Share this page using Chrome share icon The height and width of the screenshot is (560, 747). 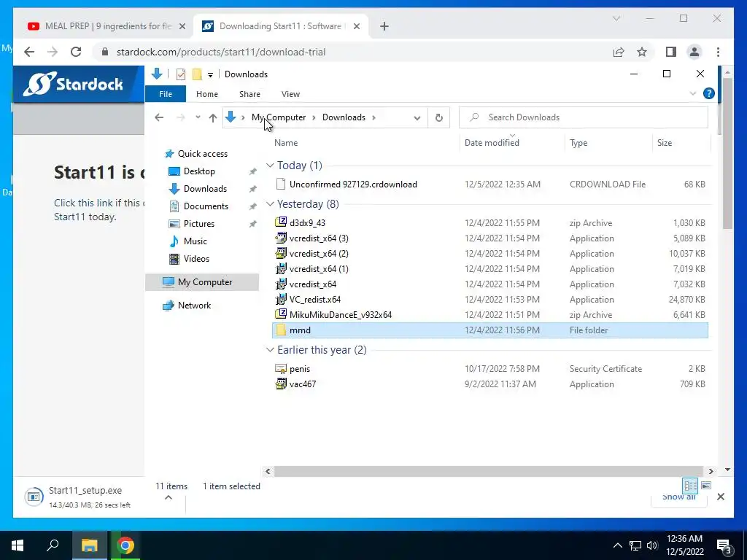619,52
